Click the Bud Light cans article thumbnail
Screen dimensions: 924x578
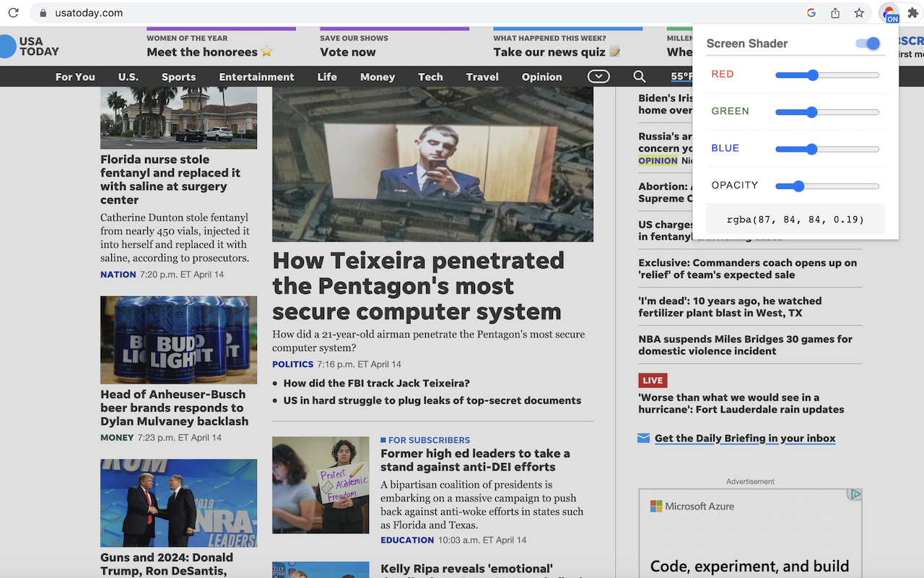178,340
